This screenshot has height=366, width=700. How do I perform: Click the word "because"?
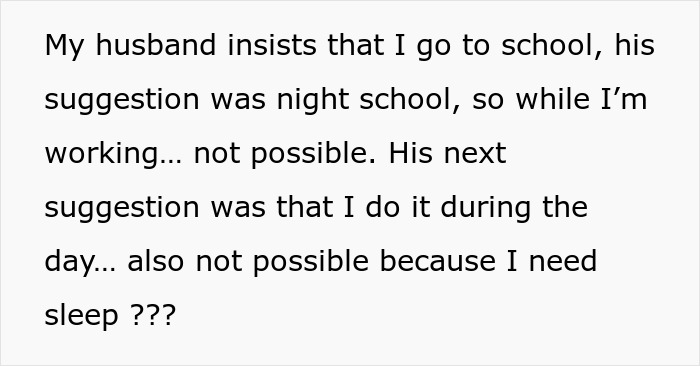coord(438,262)
